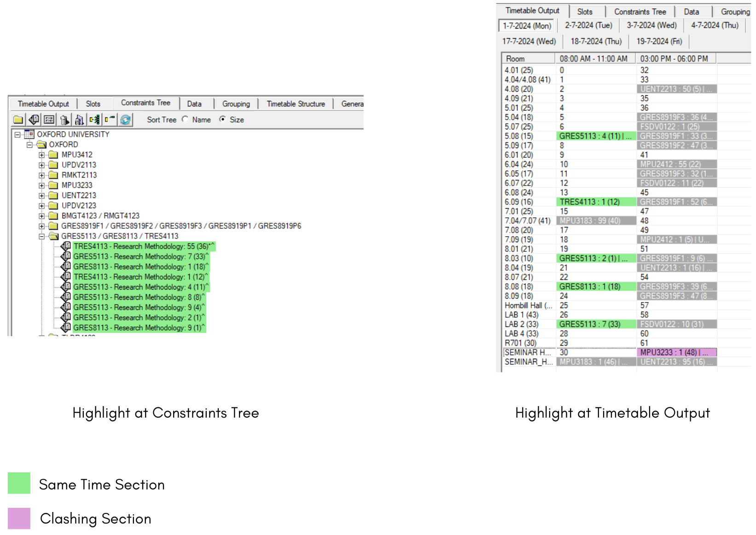
Task: Click the calendar icon beside OXFORD UNIVERSITY
Action: [x=29, y=134]
